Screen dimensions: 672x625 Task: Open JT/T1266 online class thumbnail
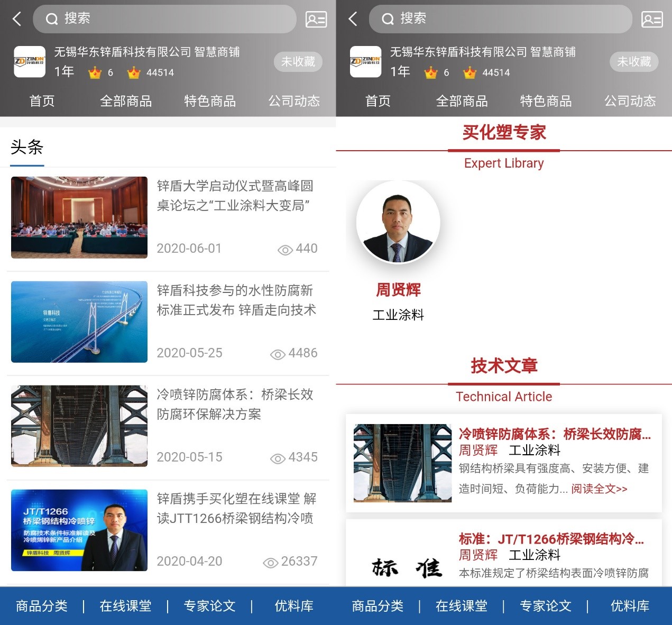79,530
